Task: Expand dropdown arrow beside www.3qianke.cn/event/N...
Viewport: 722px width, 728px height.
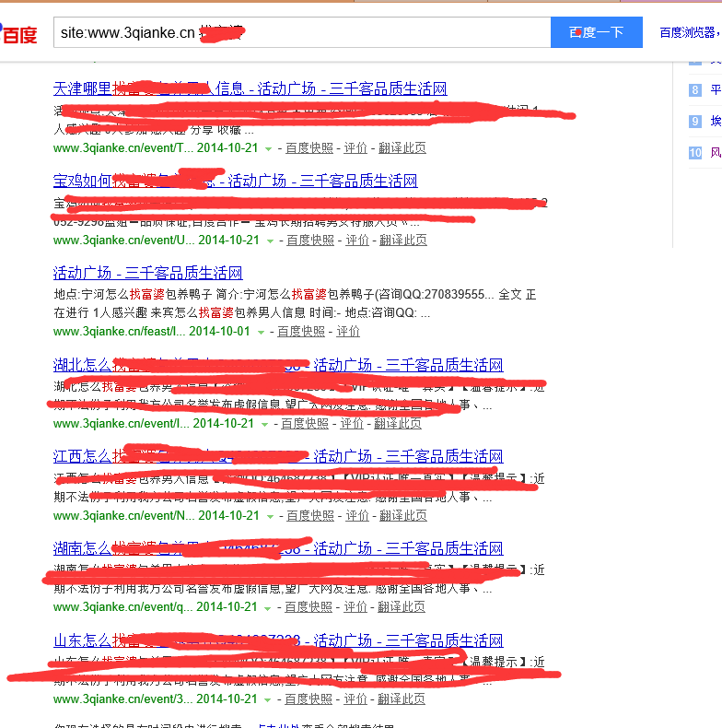Action: [270, 516]
